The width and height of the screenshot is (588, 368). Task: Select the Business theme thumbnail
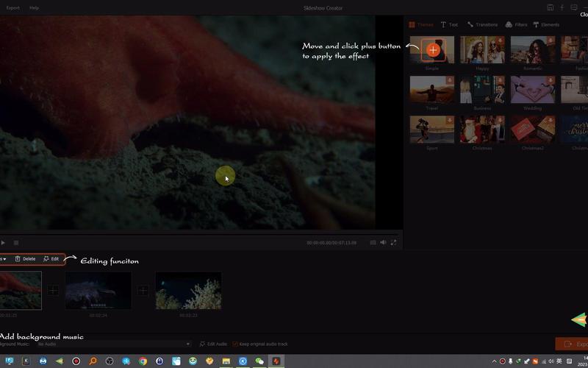point(482,89)
